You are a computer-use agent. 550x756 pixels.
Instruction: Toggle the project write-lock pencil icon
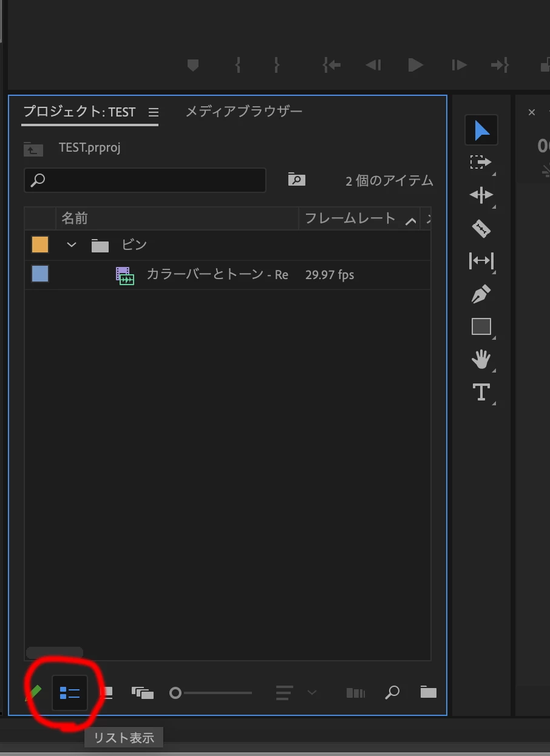point(33,692)
